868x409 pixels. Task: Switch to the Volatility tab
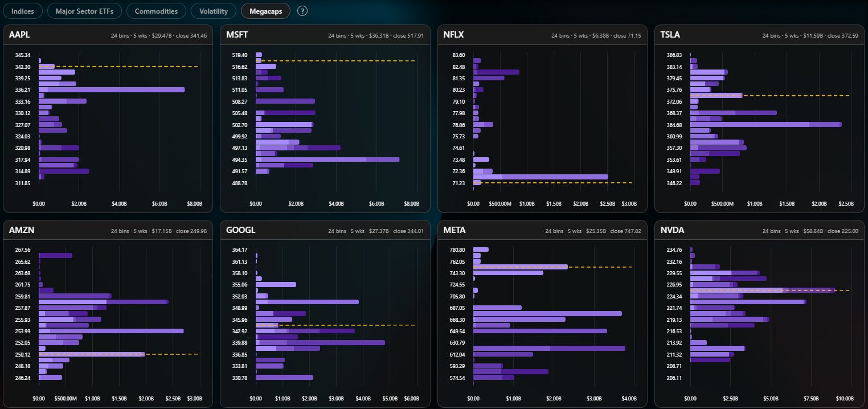[x=214, y=11]
